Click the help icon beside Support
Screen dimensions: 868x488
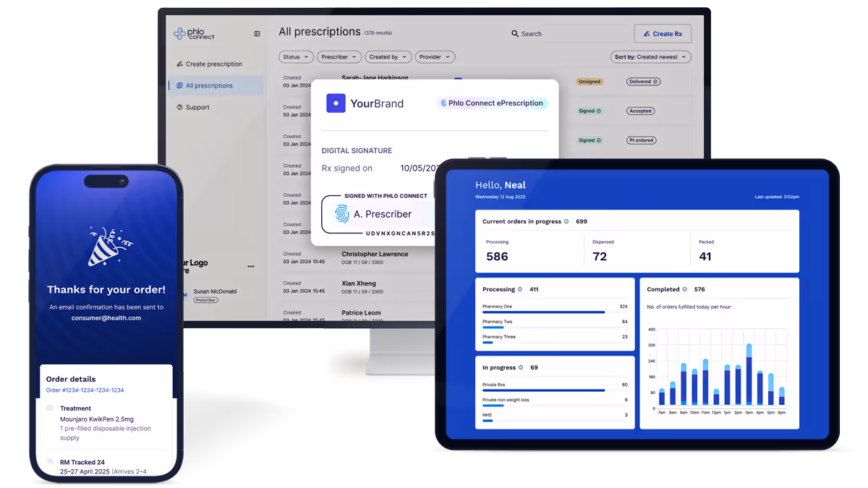pos(179,107)
